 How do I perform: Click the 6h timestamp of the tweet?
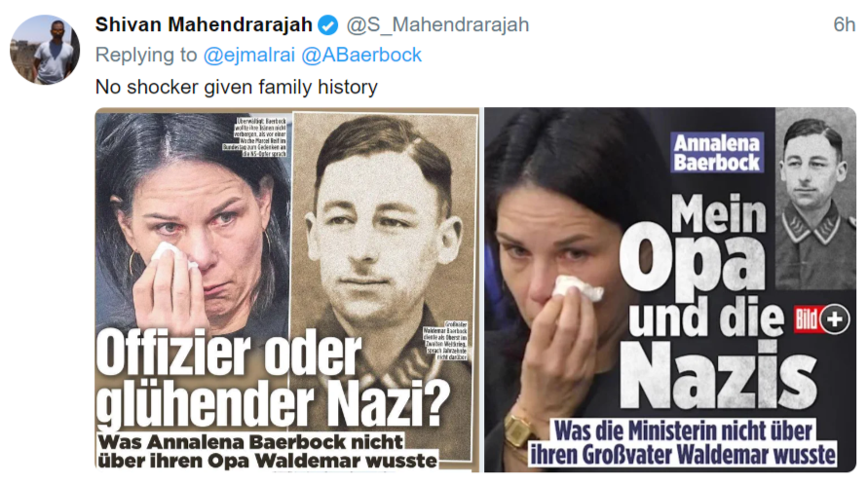[845, 25]
